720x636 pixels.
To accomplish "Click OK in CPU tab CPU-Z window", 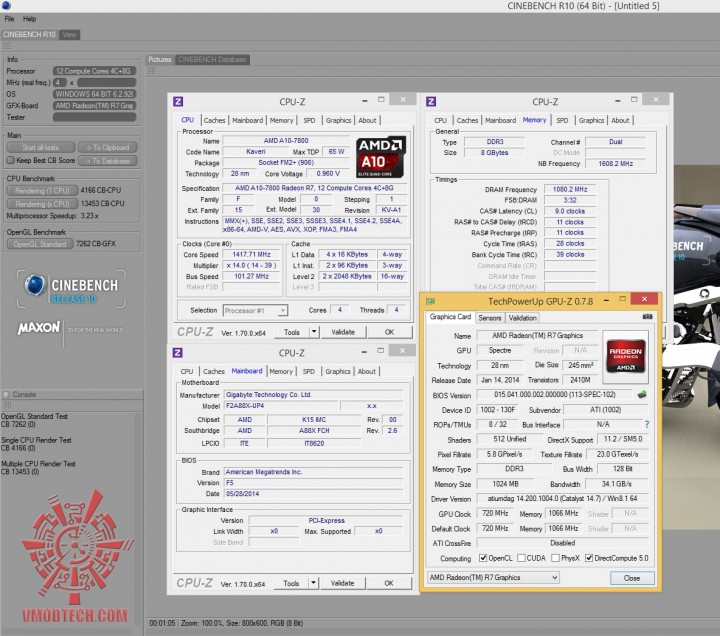I will (x=389, y=332).
